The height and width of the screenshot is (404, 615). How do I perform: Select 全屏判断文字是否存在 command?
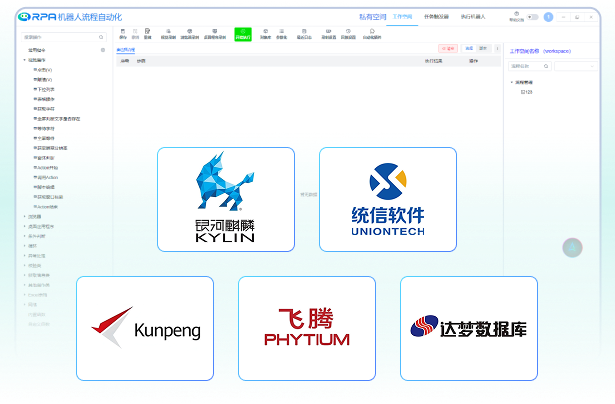(x=56, y=118)
